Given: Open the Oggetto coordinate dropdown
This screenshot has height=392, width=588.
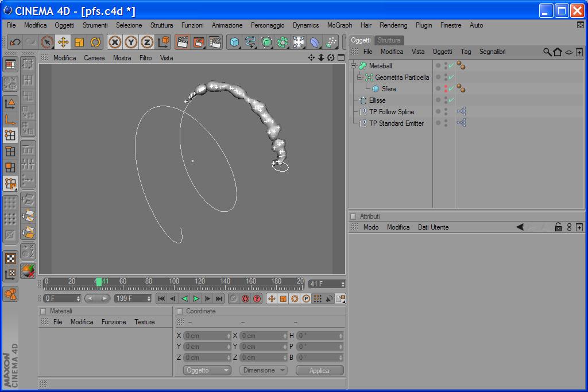Looking at the screenshot, I should [207, 370].
